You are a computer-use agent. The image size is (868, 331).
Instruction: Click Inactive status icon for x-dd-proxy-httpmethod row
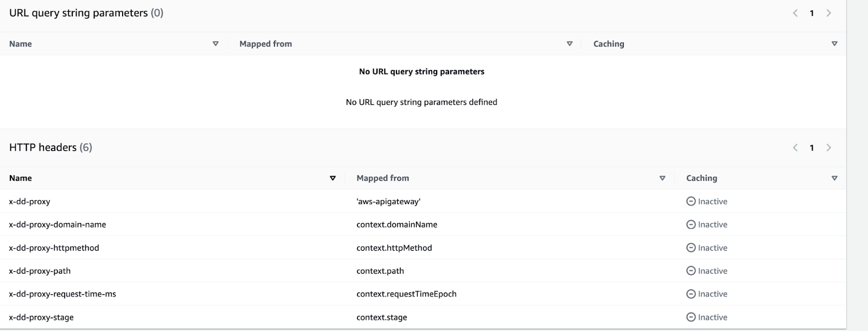pos(691,248)
